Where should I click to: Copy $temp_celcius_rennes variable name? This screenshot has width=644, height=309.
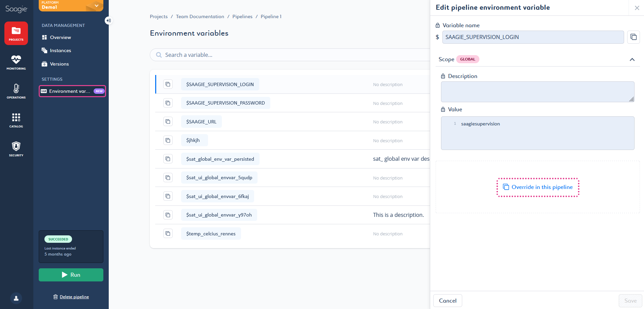168,233
